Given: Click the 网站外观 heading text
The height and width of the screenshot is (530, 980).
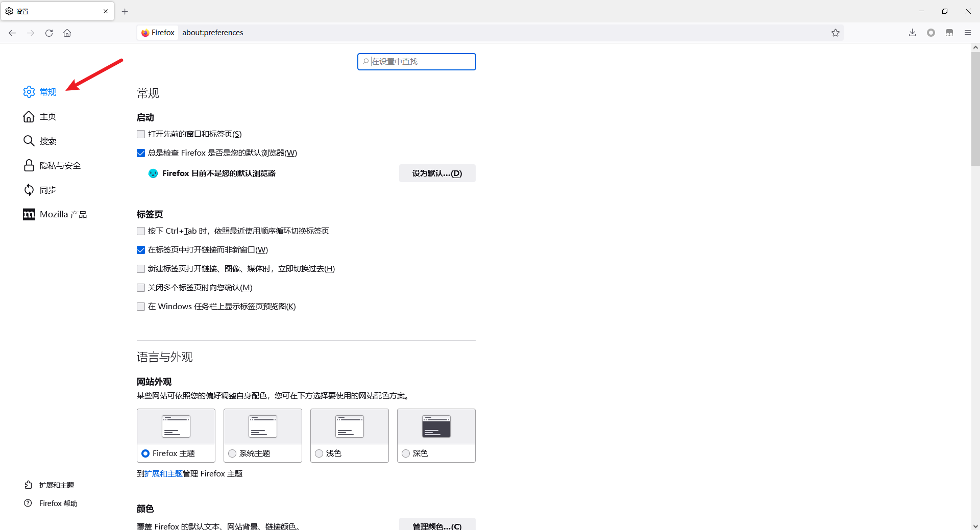Looking at the screenshot, I should 154,382.
